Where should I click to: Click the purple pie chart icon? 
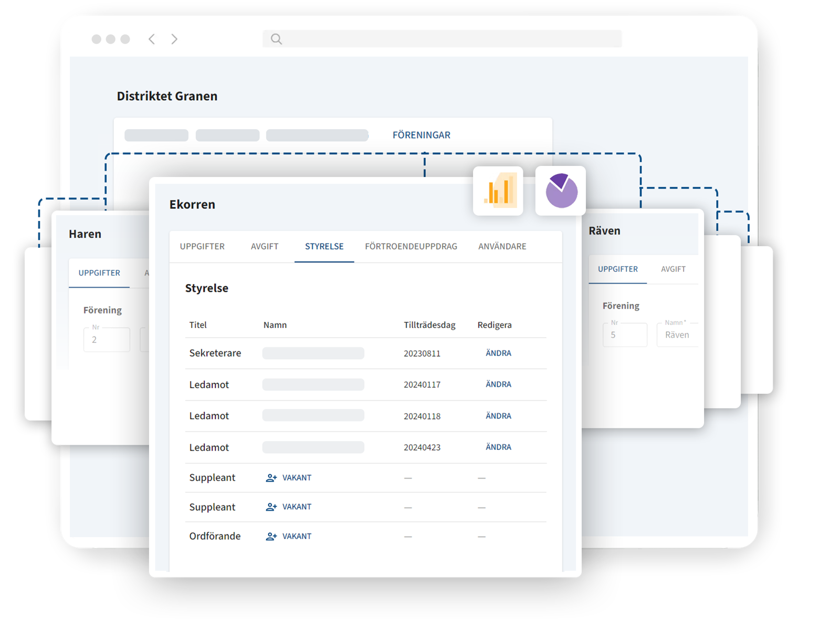coord(561,191)
